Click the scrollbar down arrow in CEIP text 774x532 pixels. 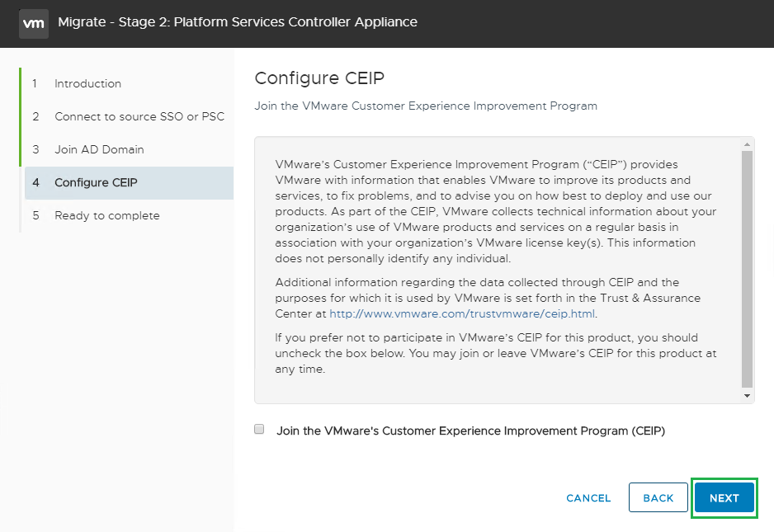(x=748, y=396)
